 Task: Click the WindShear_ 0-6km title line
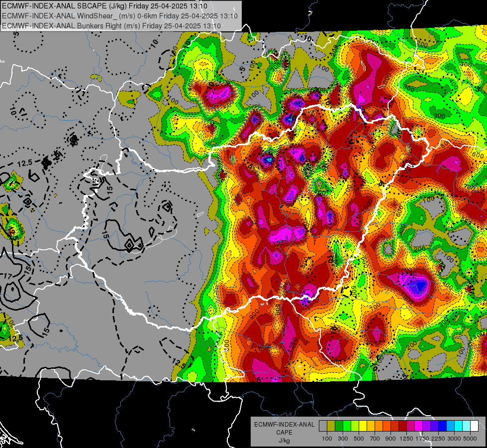pyautogui.click(x=119, y=16)
